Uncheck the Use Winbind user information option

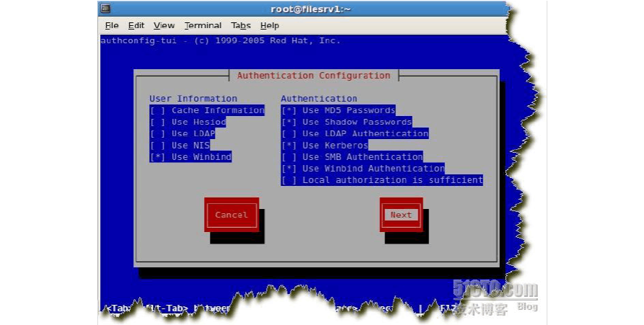(158, 156)
